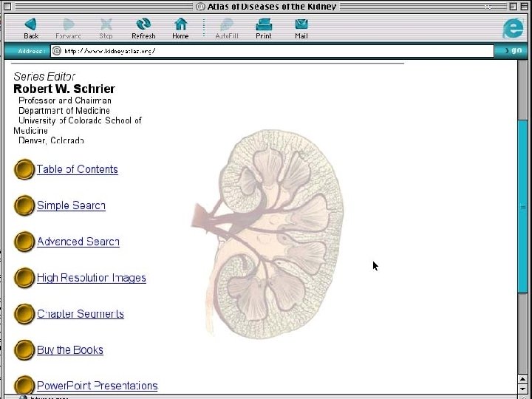Click the go button beside address

point(514,50)
